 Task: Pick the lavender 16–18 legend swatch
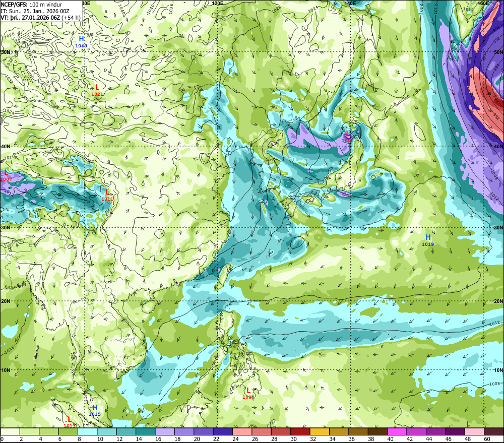click(x=165, y=431)
